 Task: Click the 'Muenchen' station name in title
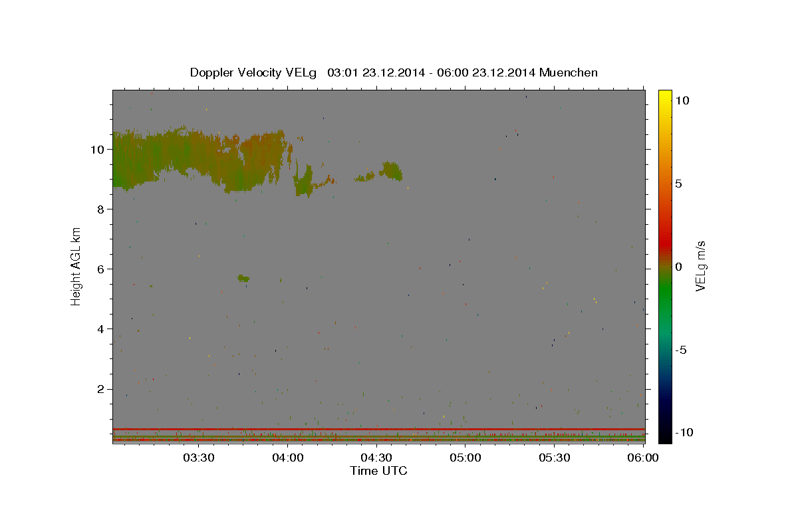point(569,72)
